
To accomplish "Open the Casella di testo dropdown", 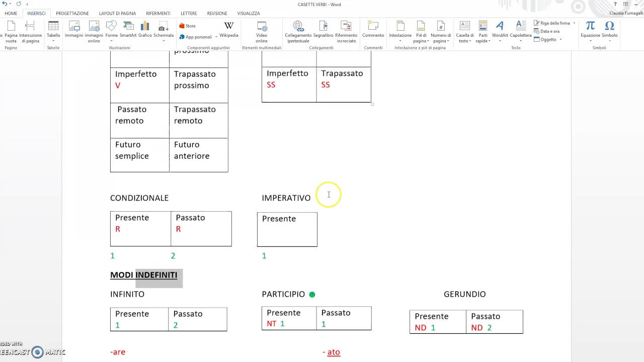I will [x=465, y=32].
